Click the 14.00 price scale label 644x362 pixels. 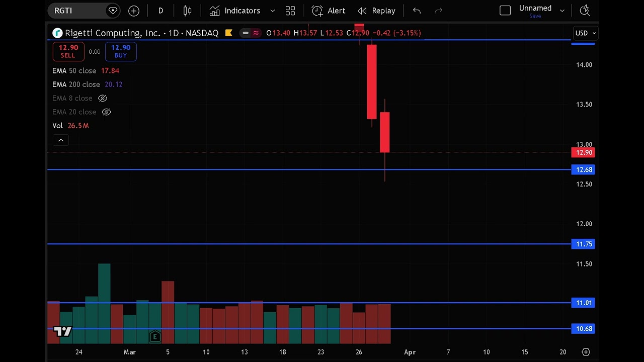[584, 64]
